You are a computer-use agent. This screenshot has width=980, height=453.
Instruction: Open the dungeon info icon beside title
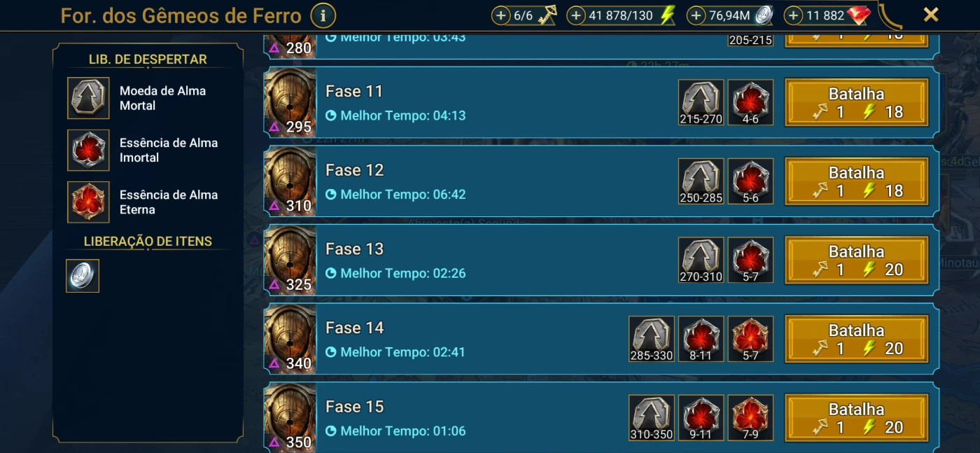point(323,15)
